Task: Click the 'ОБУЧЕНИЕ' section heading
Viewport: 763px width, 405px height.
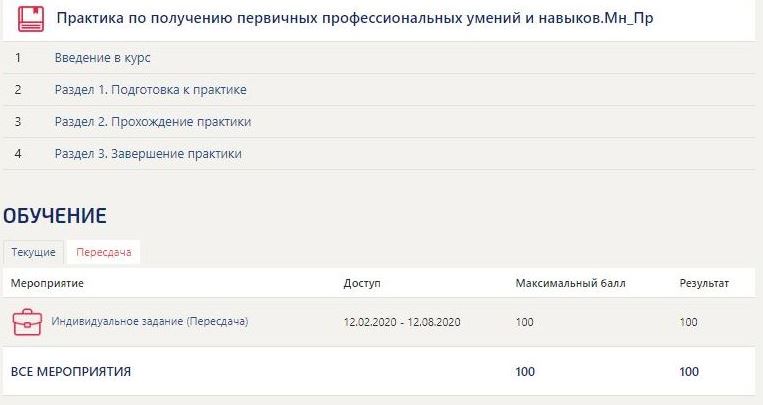Action: pos(54,215)
